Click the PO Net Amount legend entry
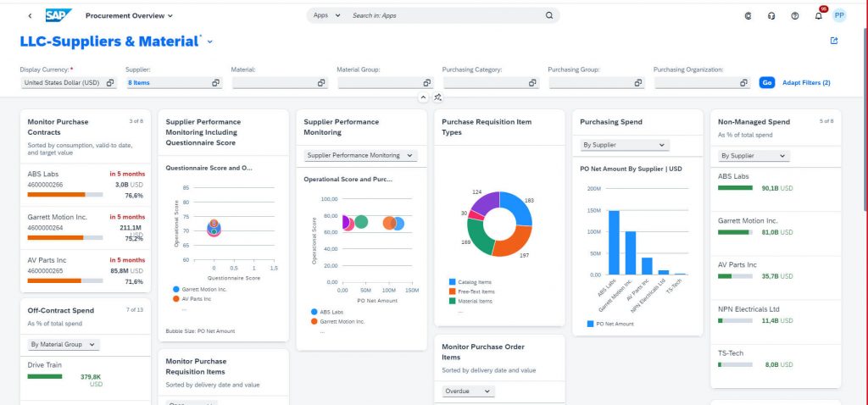This screenshot has height=405, width=868. 610,324
